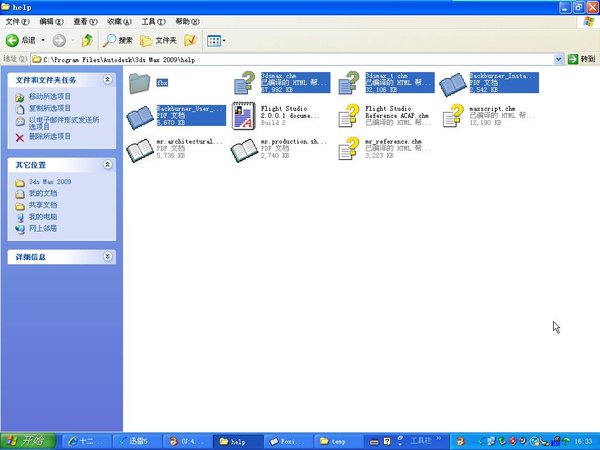The width and height of the screenshot is (600, 450).
Task: Select the Backburner_User_ PDF icon
Action: point(140,117)
